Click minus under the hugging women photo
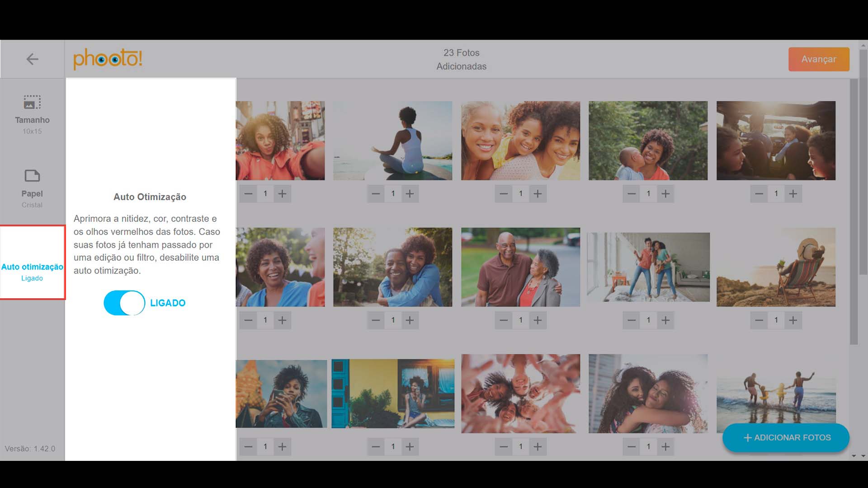The width and height of the screenshot is (868, 488). point(632,447)
